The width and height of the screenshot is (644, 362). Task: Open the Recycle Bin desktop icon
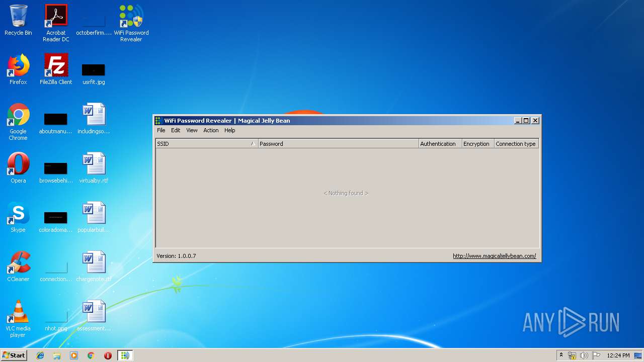point(18,20)
